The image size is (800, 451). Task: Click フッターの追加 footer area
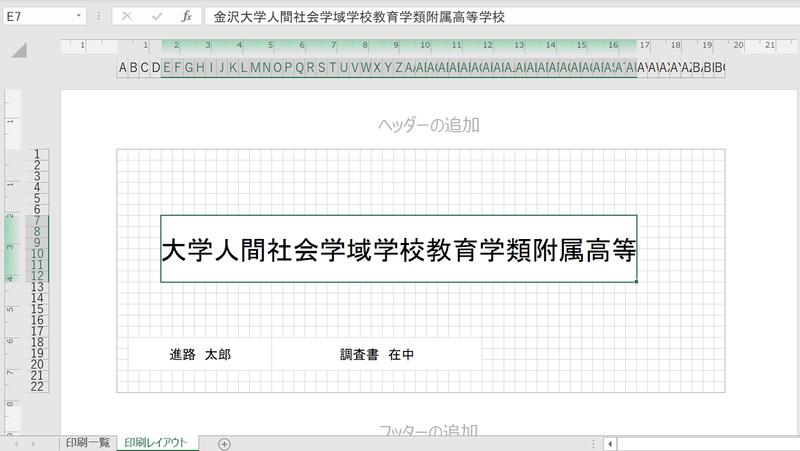click(429, 430)
